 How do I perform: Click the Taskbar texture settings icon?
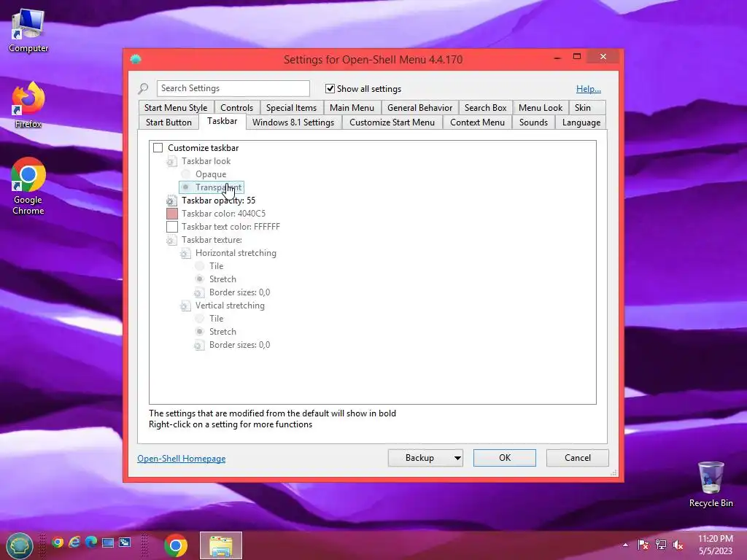tap(171, 240)
